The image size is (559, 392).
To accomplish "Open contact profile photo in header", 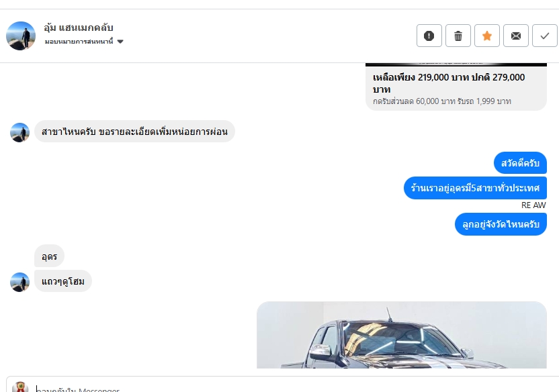I will [x=21, y=36].
